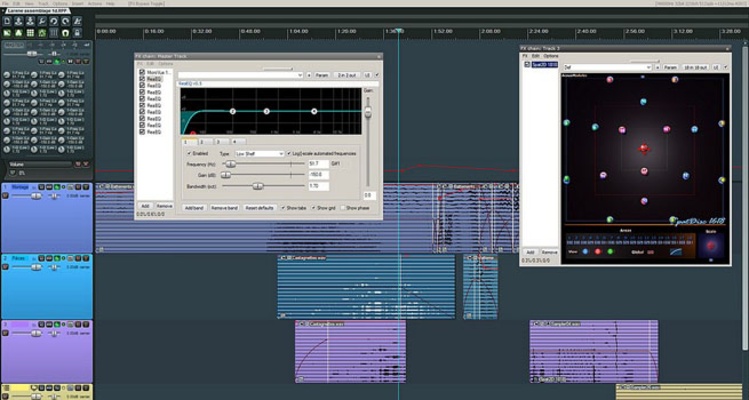Click the Reset defaults button
This screenshot has height=400, width=749.
259,207
